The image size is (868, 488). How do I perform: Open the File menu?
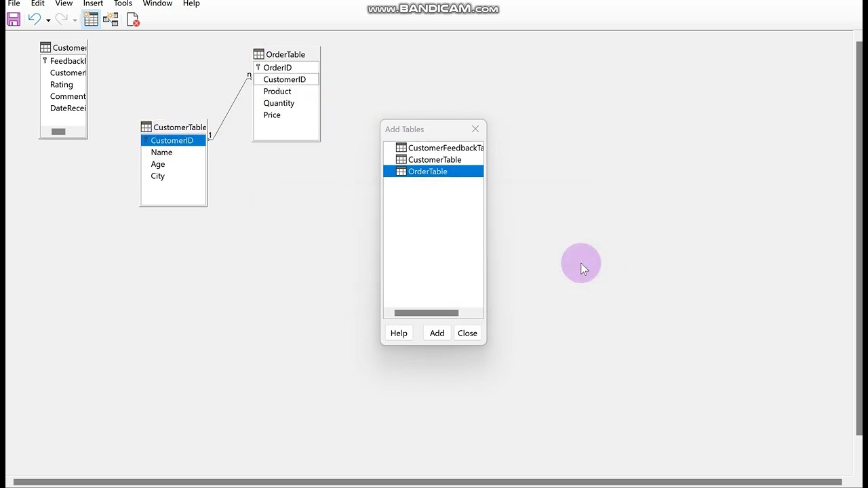[14, 4]
